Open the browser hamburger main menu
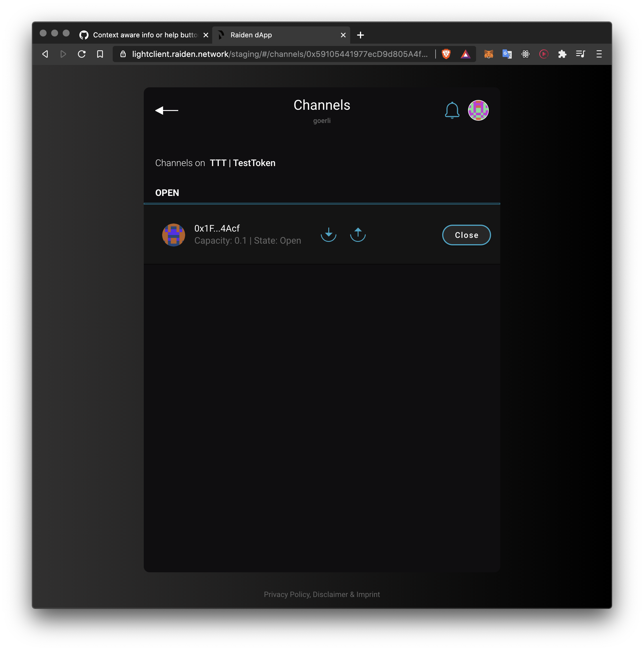Viewport: 644px width, 651px height. tap(599, 54)
